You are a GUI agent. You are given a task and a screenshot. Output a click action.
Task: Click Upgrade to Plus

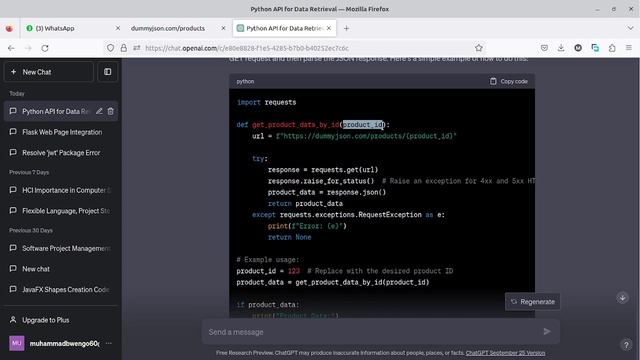61,320
